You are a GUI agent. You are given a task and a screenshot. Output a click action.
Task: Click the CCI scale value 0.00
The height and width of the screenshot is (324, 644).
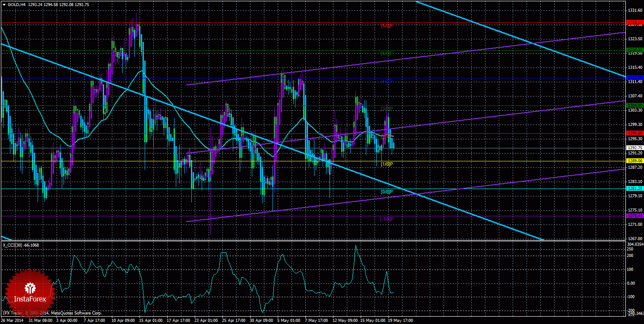[x=631, y=283]
